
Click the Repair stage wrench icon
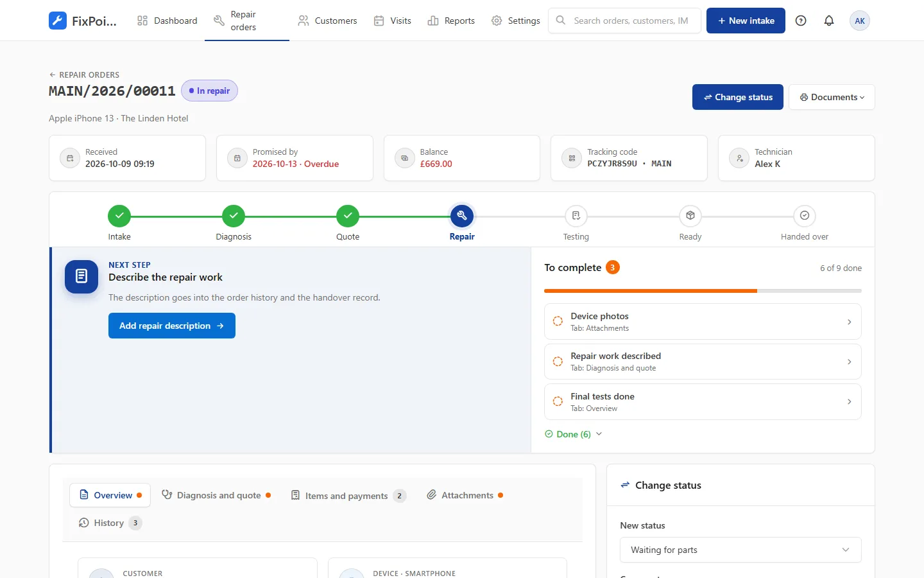point(462,216)
